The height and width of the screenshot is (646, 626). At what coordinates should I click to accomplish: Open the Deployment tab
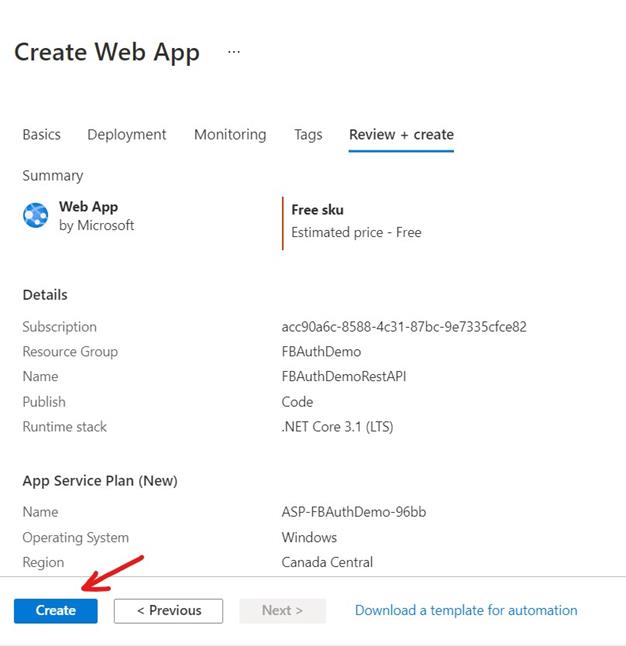coord(127,135)
